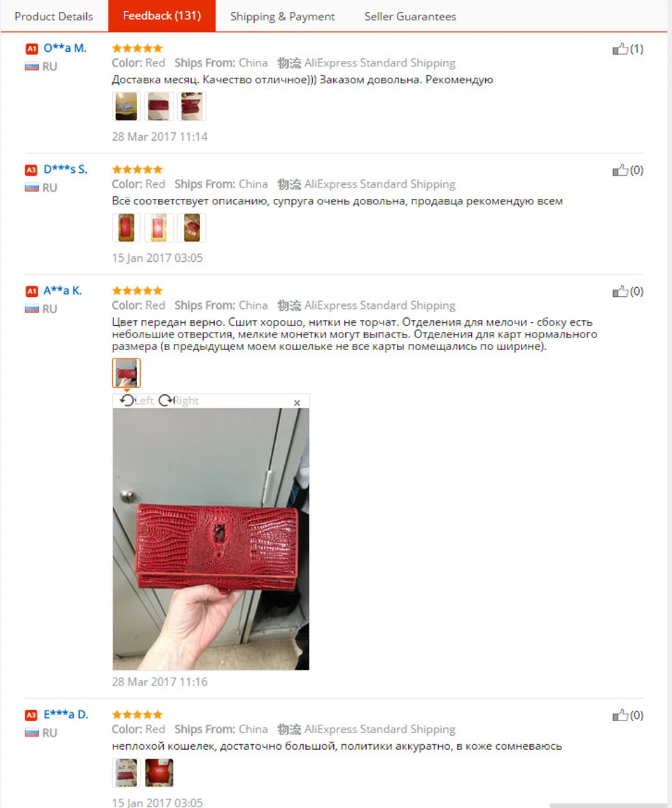
Task: Open second photo in E***a D.'s review
Action: coord(159,772)
